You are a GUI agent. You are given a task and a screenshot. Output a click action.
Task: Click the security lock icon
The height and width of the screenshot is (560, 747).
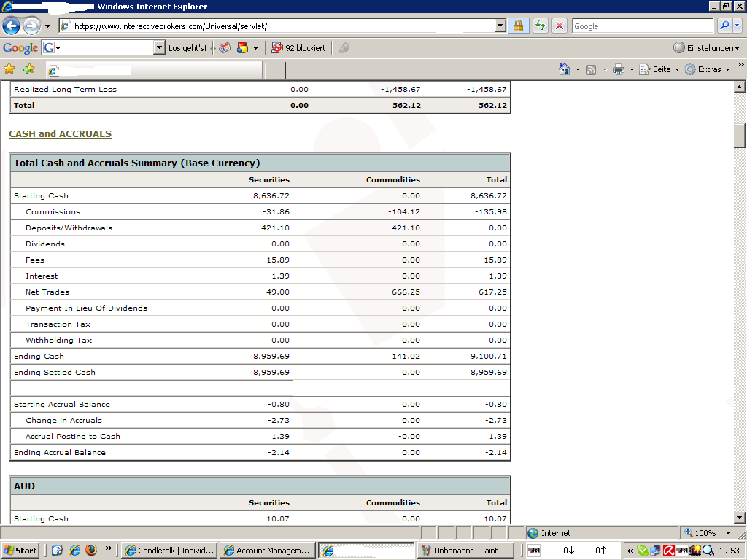pos(519,26)
